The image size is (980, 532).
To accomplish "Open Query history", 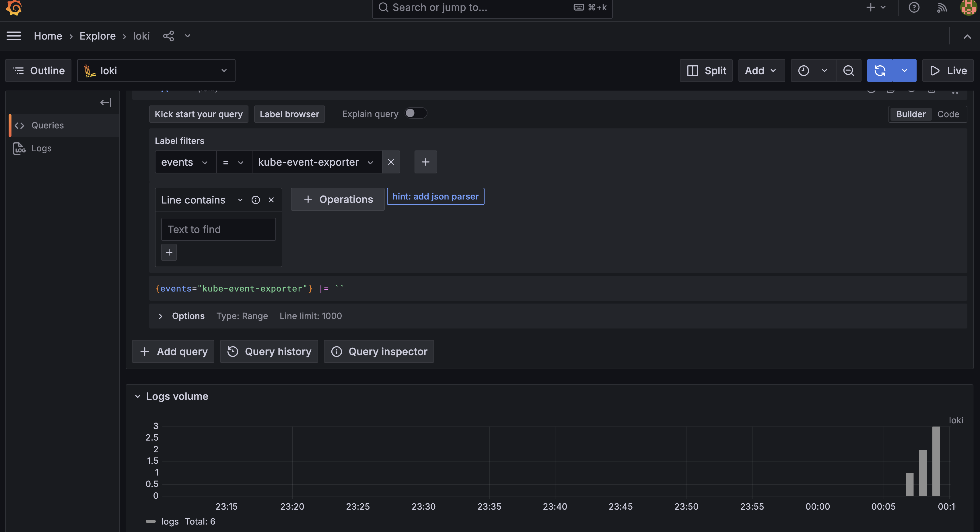I will point(269,351).
